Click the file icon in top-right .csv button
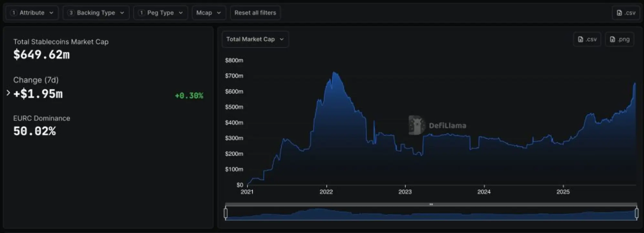This screenshot has height=233, width=644. 619,13
